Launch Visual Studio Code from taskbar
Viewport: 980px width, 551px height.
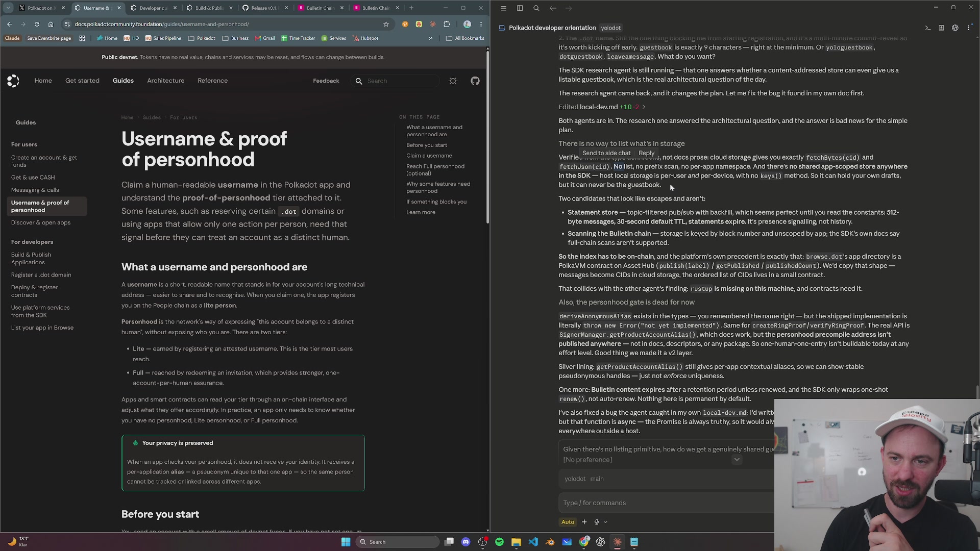(533, 542)
